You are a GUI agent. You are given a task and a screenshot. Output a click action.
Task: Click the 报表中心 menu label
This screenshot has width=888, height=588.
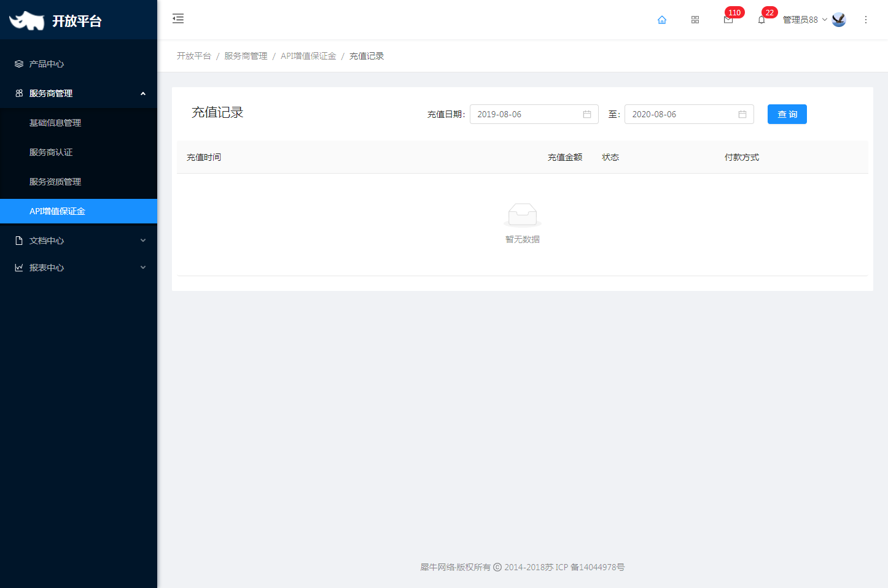coord(47,268)
